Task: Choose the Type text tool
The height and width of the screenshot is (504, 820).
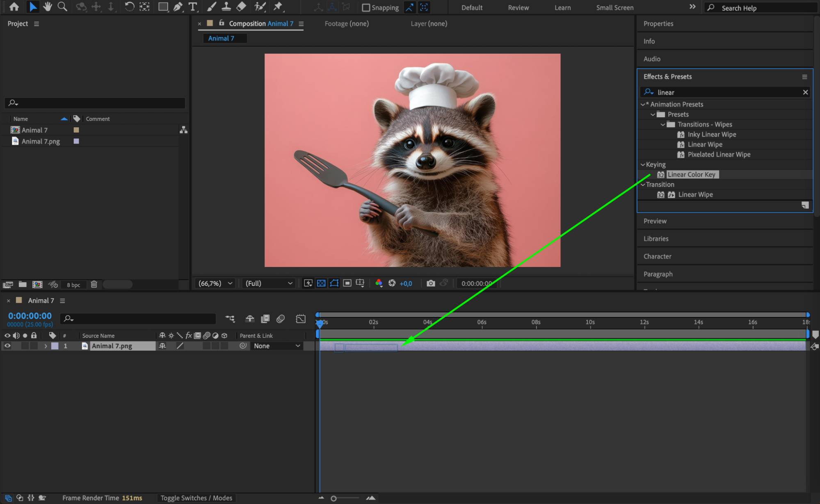Action: pyautogui.click(x=192, y=7)
